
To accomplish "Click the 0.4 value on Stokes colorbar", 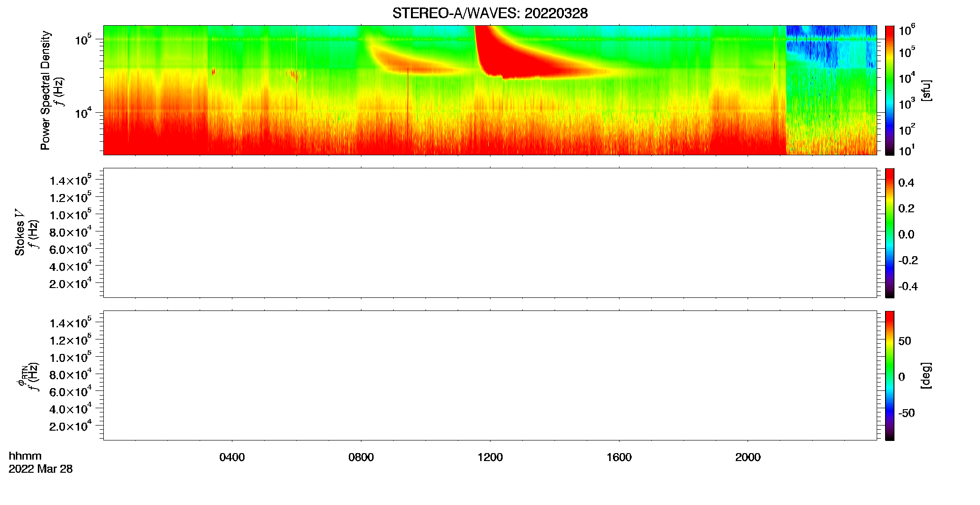I will pyautogui.click(x=906, y=183).
